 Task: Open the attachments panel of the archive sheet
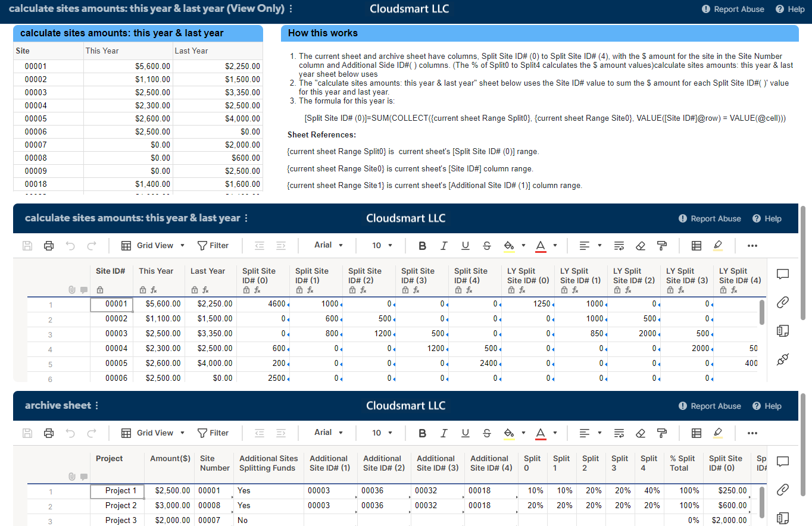pyautogui.click(x=783, y=490)
